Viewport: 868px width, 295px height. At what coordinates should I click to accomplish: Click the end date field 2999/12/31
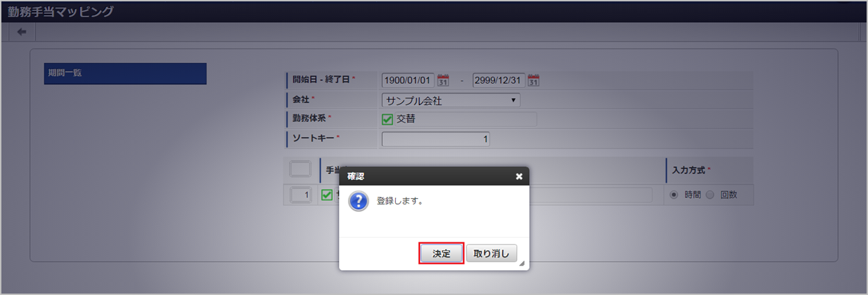(x=498, y=80)
